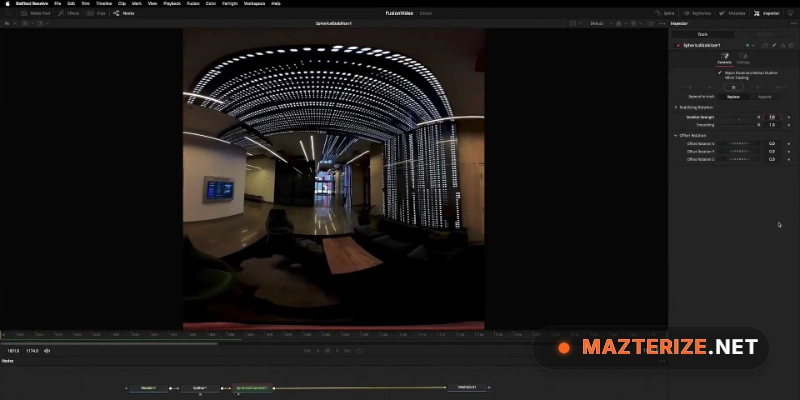Click the stop playback button
The width and height of the screenshot is (800, 400).
coord(328,351)
